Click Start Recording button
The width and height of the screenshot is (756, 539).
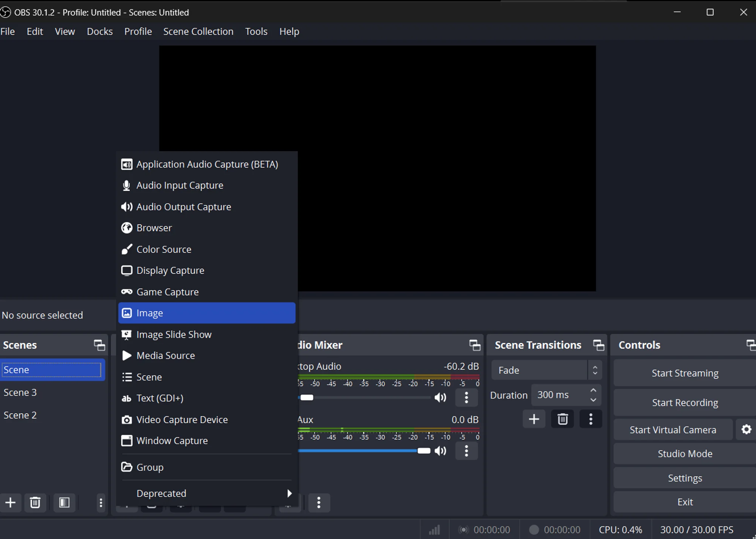coord(685,403)
